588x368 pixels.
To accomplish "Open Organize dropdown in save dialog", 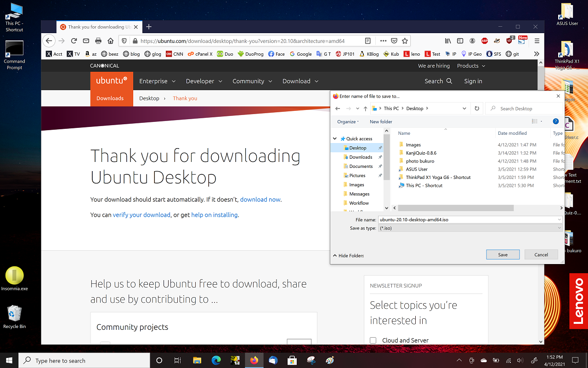I will point(348,121).
